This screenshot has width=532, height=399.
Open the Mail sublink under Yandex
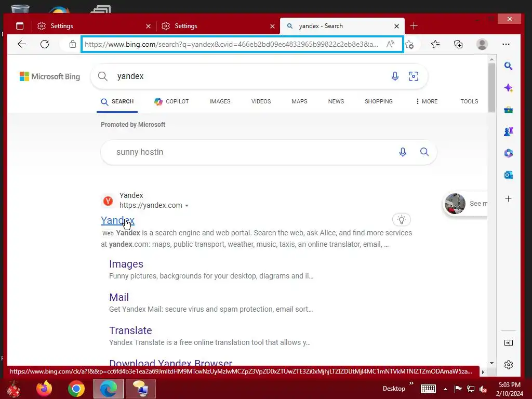tap(119, 297)
